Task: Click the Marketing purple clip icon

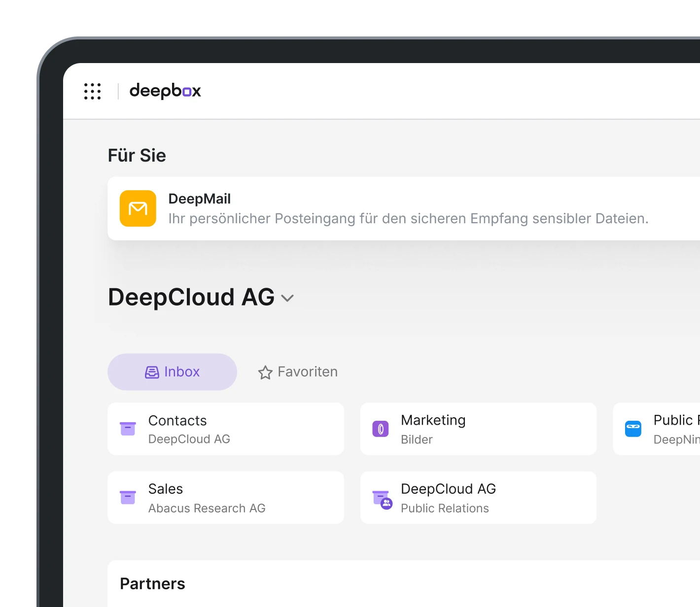Action: tap(381, 429)
